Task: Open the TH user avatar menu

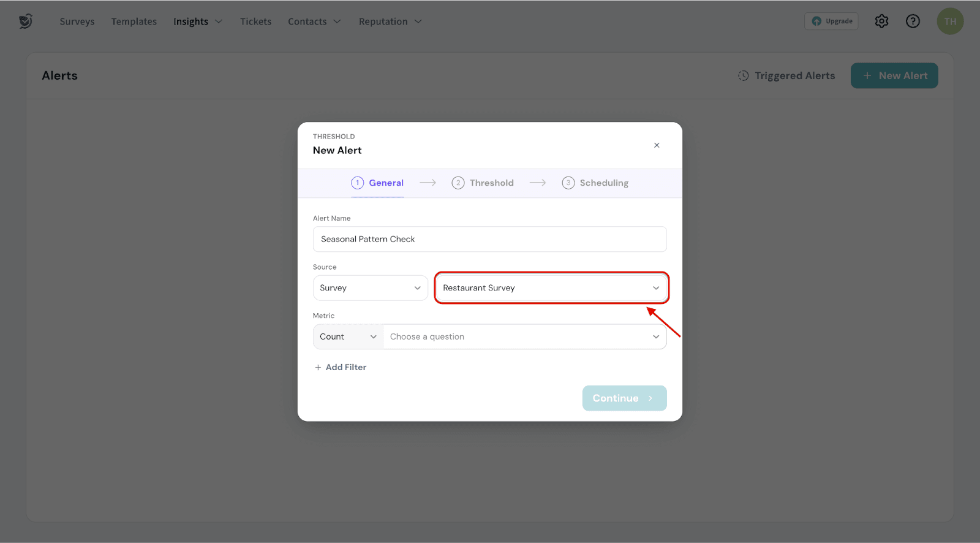Action: pyautogui.click(x=949, y=21)
